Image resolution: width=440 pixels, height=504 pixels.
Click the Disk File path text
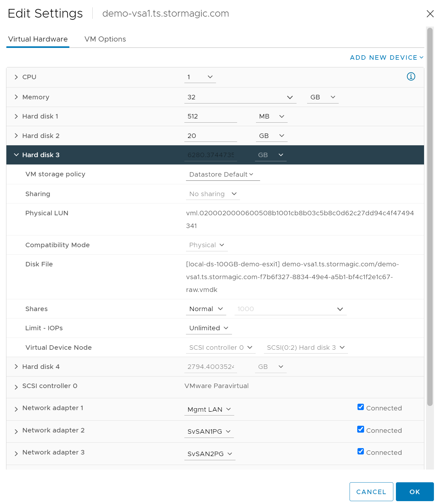click(292, 277)
